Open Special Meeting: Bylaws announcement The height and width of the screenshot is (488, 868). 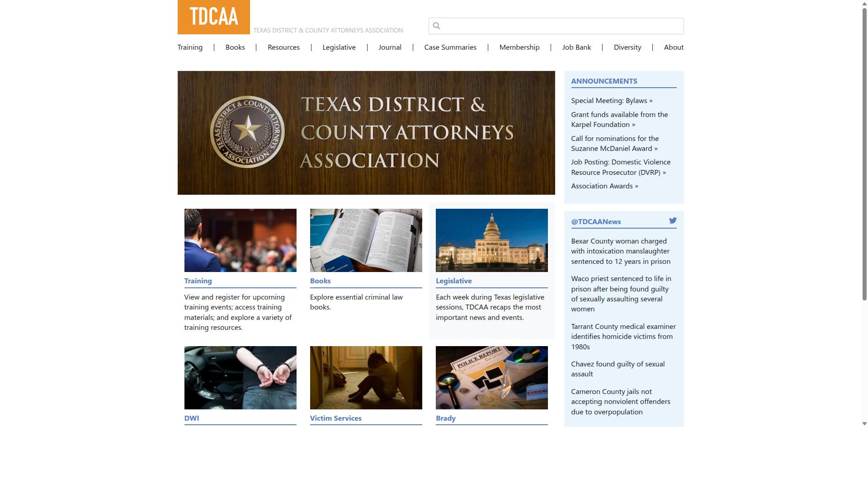(612, 101)
